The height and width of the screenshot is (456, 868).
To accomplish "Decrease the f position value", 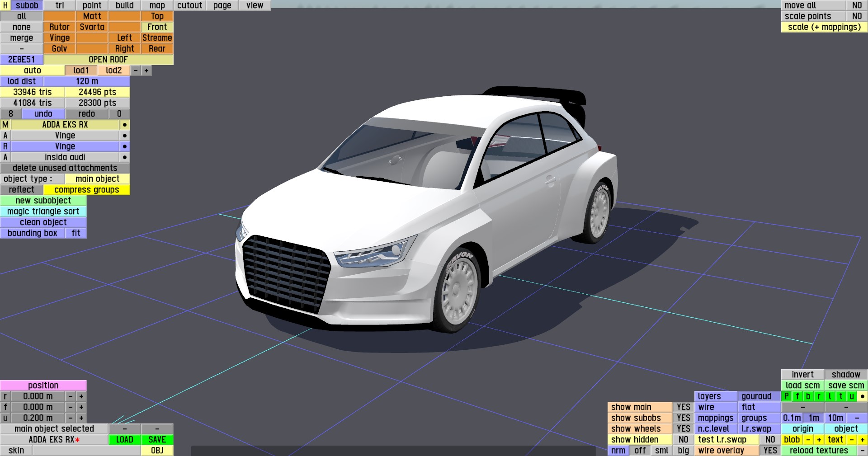I will click(x=71, y=407).
